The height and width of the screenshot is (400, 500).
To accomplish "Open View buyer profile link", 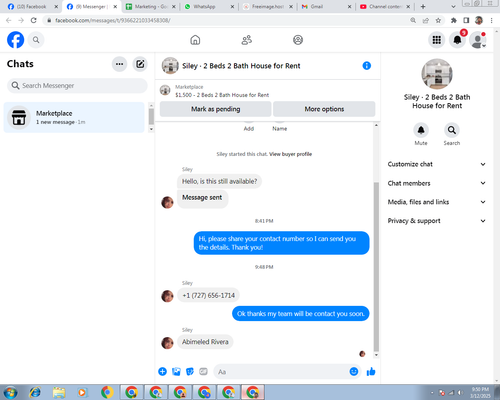I will point(290,154).
